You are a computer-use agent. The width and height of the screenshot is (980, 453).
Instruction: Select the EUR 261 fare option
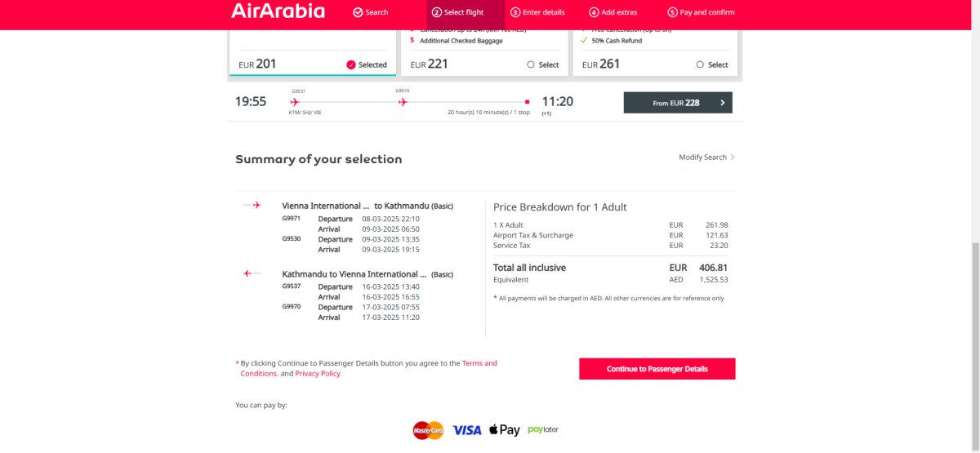(x=701, y=64)
